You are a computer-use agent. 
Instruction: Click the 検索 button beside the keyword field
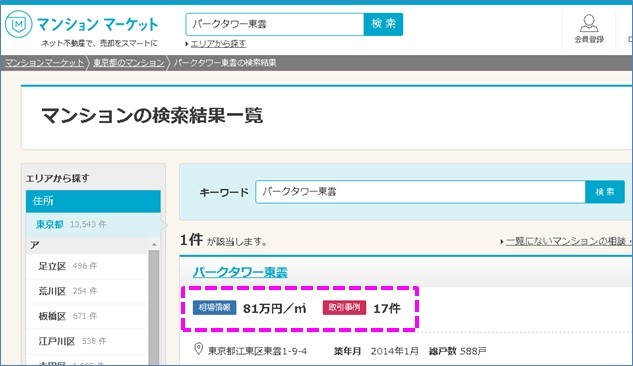coord(605,192)
